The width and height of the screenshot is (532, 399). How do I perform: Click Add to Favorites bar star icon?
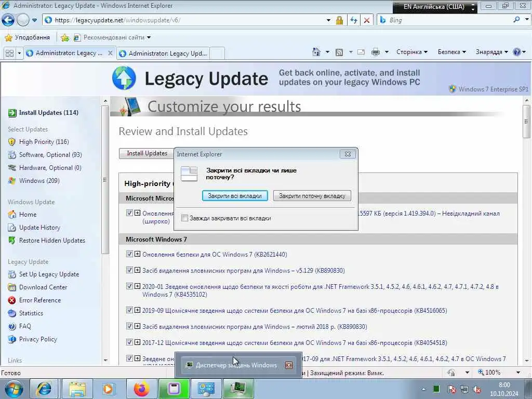pyautogui.click(x=65, y=37)
